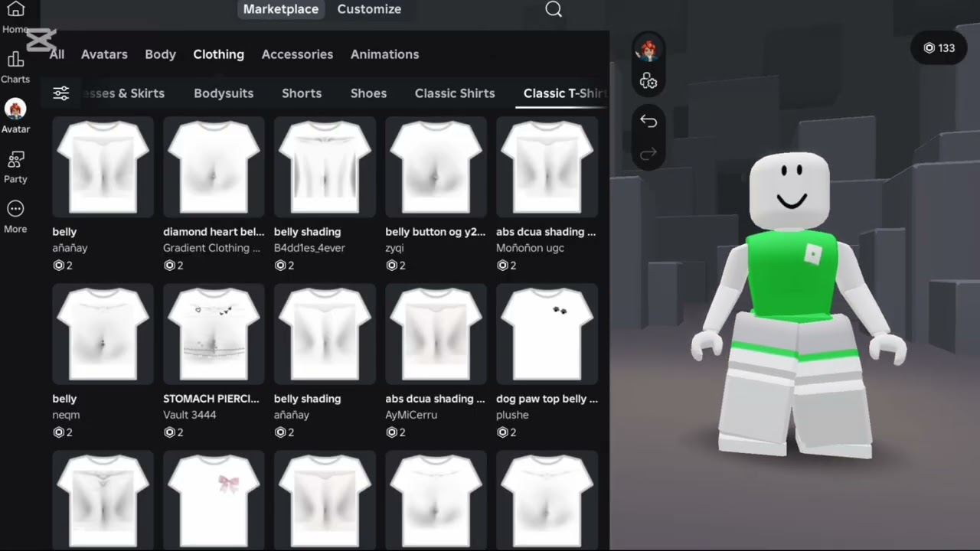
Task: Select pink bow t-shirt in bottom row
Action: pyautogui.click(x=214, y=500)
